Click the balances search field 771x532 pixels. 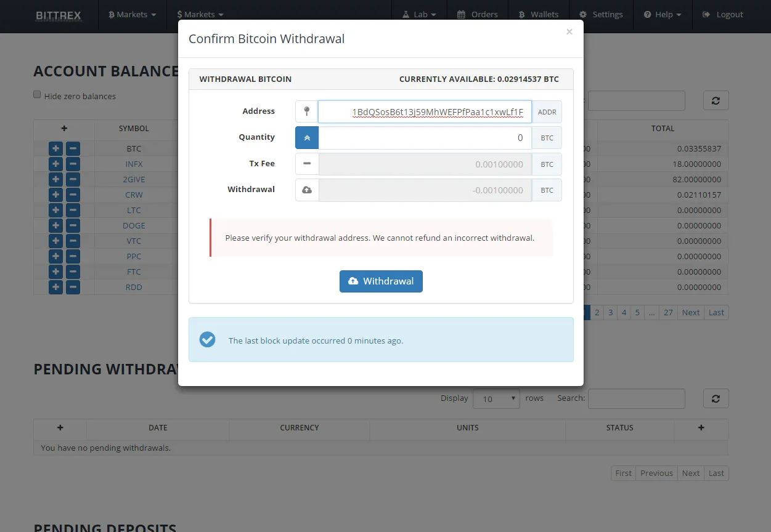(636, 101)
